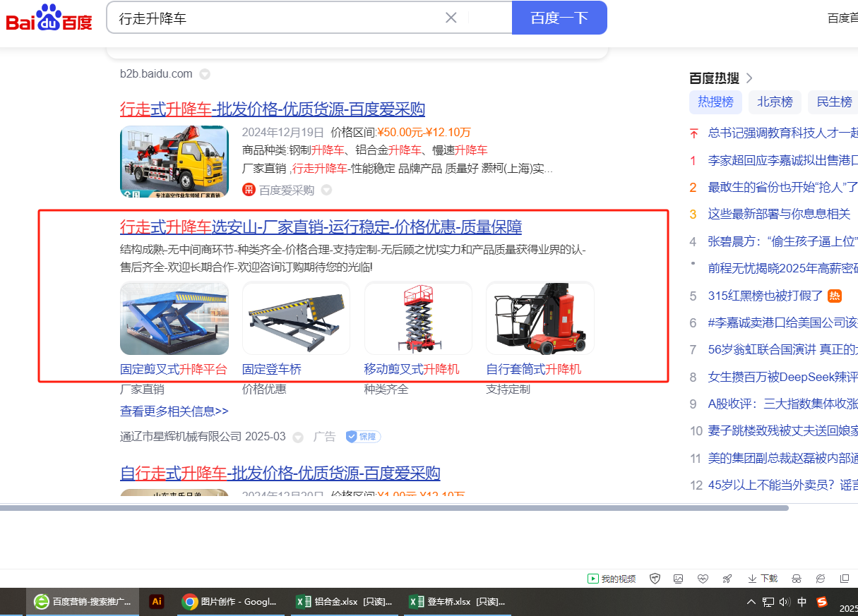Click the glasses incognito icon in status bar
Screen dimensions: 858x616
click(x=797, y=579)
